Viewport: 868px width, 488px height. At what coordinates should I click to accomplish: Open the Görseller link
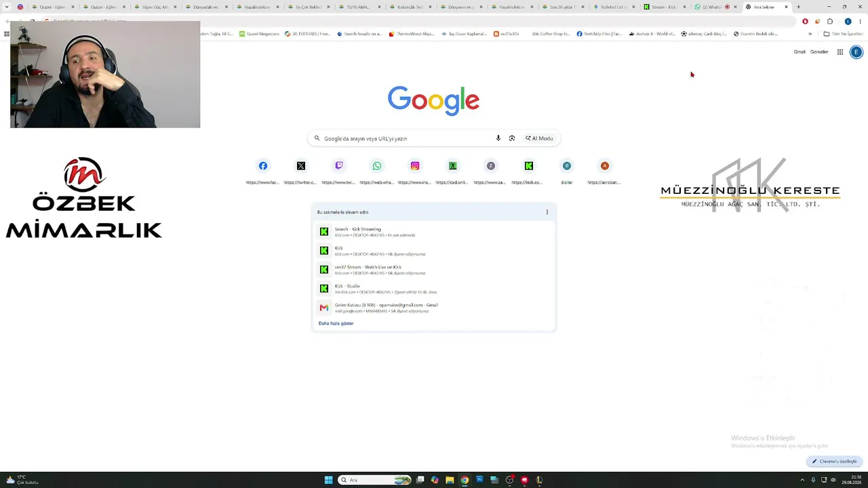pyautogui.click(x=819, y=52)
